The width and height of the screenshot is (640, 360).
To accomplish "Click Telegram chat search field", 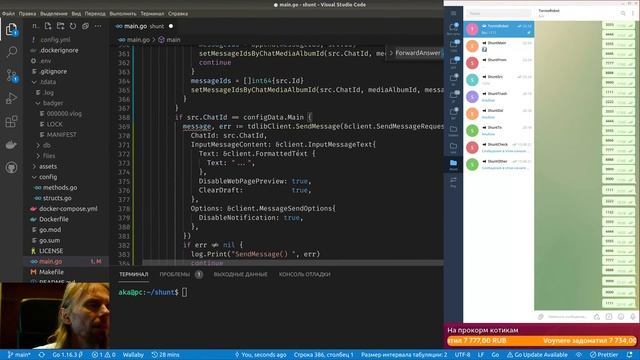I will 498,13.
